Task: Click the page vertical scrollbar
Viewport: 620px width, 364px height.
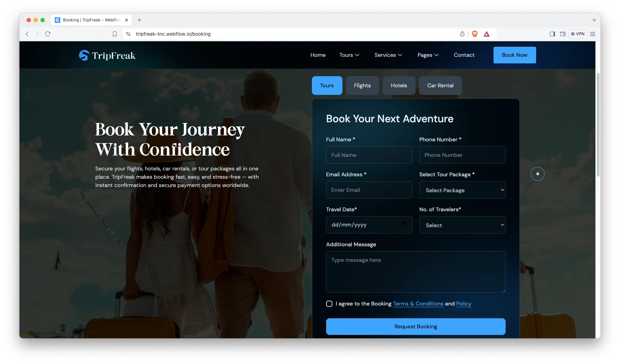Action: tap(598, 125)
